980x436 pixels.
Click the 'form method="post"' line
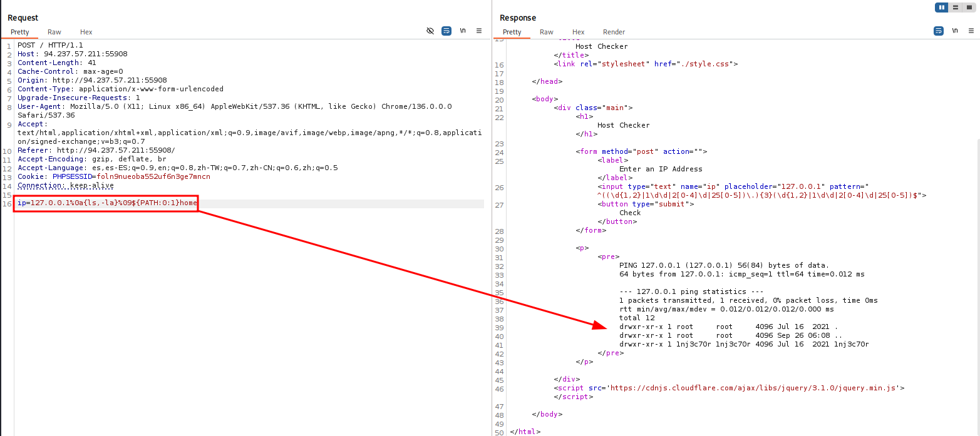click(641, 151)
